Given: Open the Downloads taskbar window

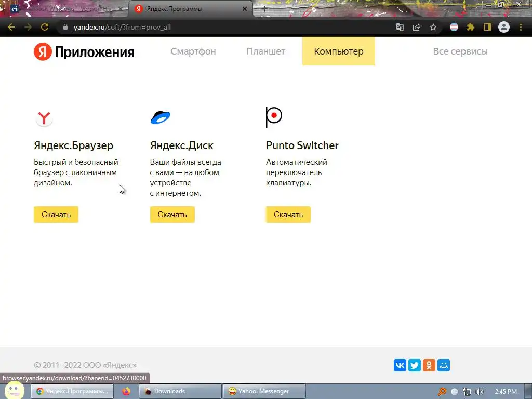Looking at the screenshot, I should (x=180, y=391).
